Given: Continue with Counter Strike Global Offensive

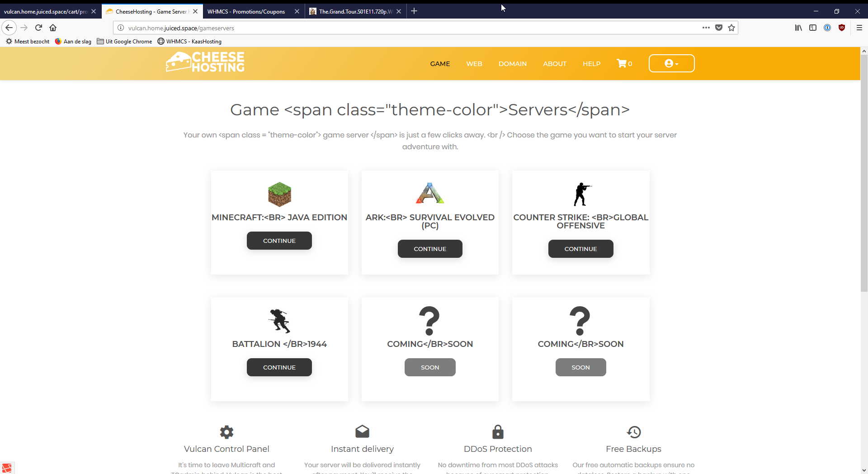Looking at the screenshot, I should (580, 249).
